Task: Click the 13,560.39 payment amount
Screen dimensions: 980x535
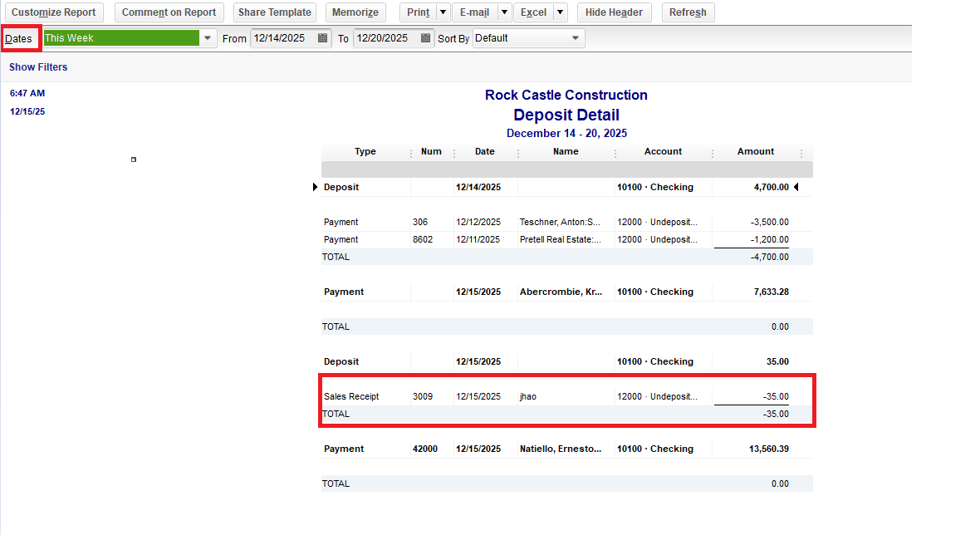Action: click(x=769, y=449)
